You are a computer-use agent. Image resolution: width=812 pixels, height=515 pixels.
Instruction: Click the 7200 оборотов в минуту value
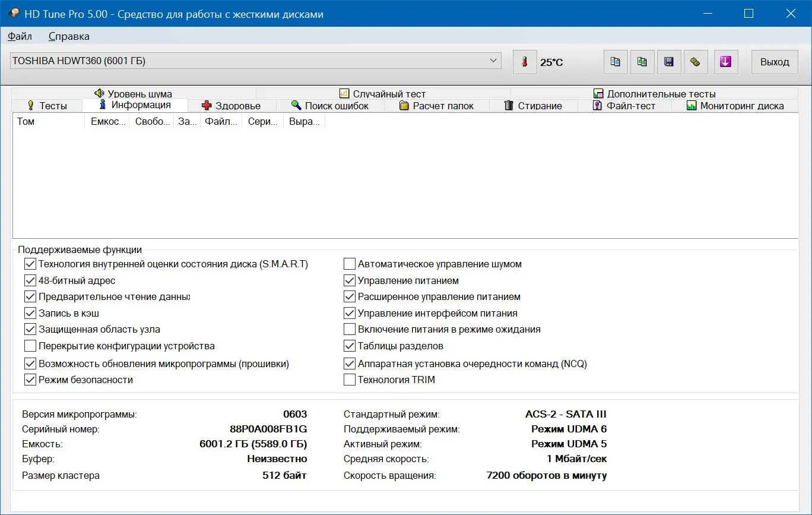(546, 475)
